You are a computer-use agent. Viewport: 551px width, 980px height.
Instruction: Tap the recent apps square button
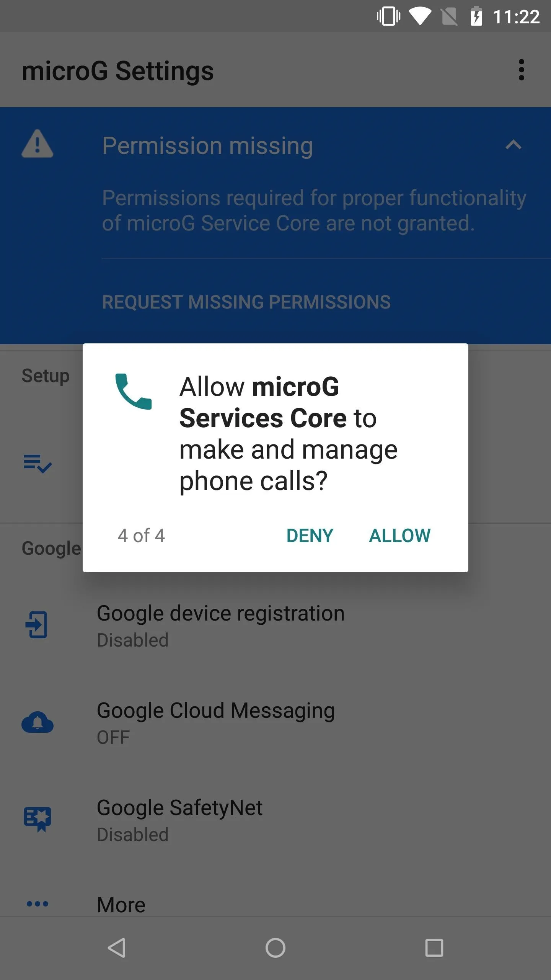coord(434,948)
